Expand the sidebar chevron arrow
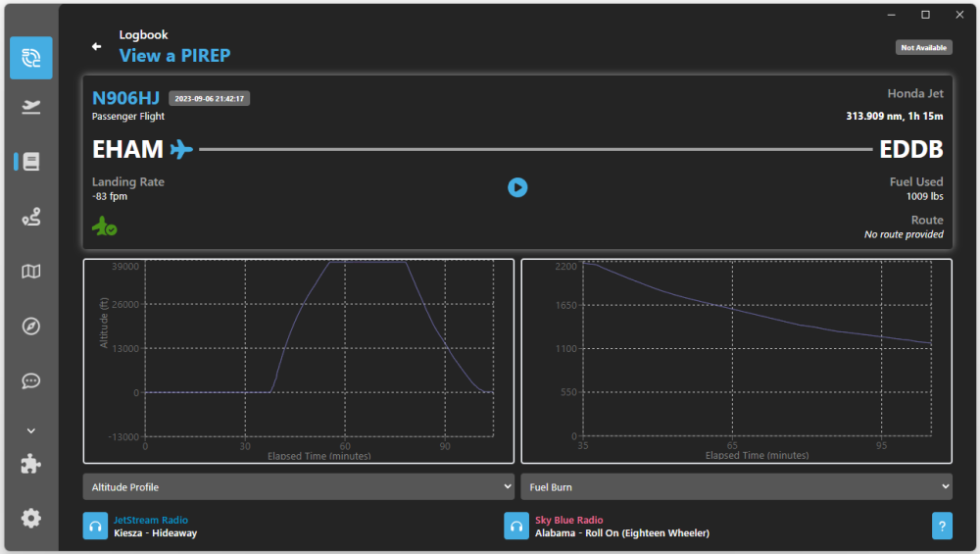Image resolution: width=980 pixels, height=554 pixels. point(31,430)
